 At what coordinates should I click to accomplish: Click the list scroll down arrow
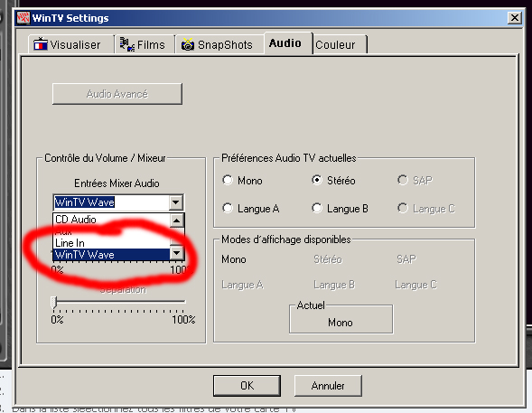pos(177,253)
